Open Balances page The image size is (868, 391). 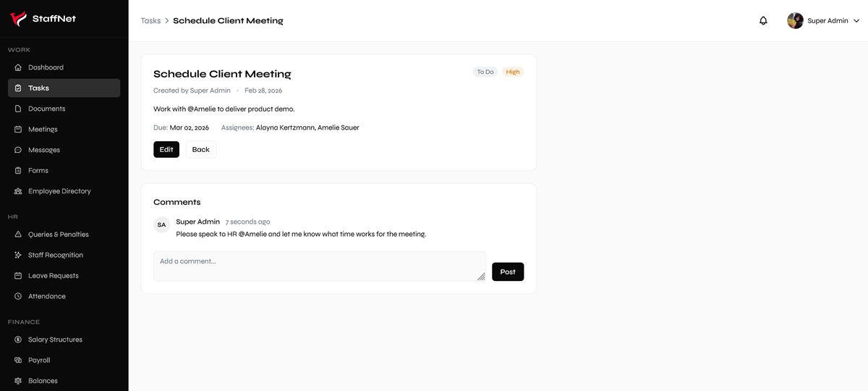pos(64,381)
